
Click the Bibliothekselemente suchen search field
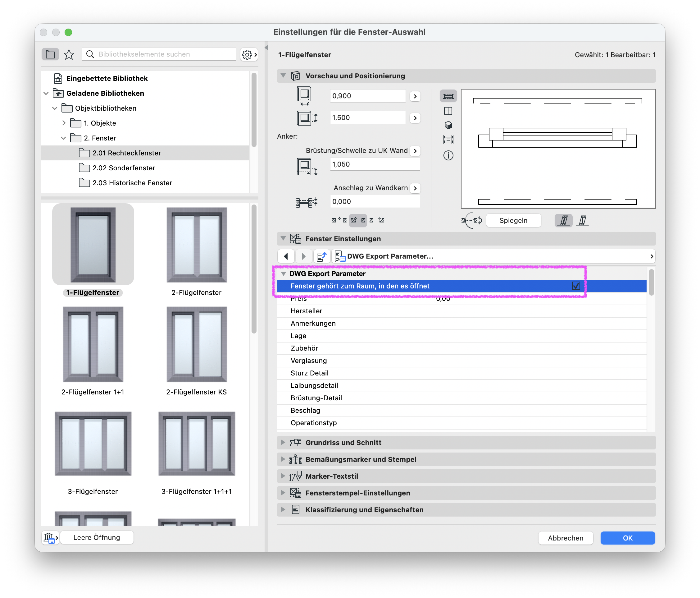click(x=159, y=54)
